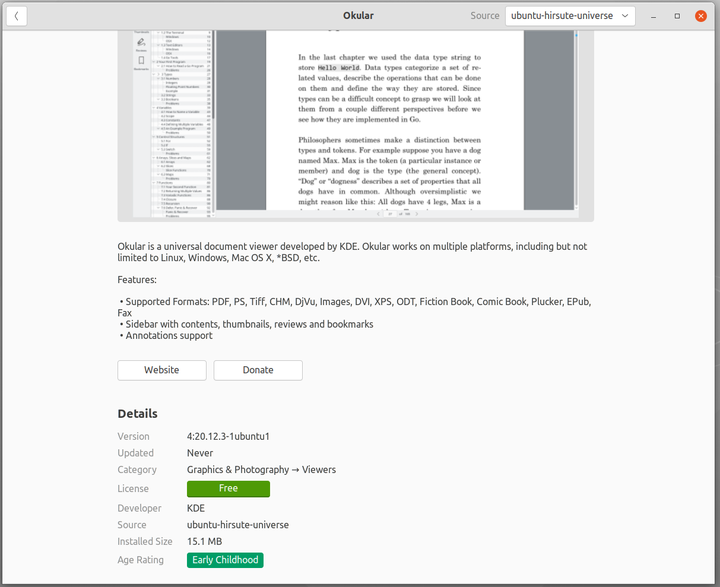Click the category value Graphics & Photography → Viewers
This screenshot has width=720, height=587.
[261, 469]
